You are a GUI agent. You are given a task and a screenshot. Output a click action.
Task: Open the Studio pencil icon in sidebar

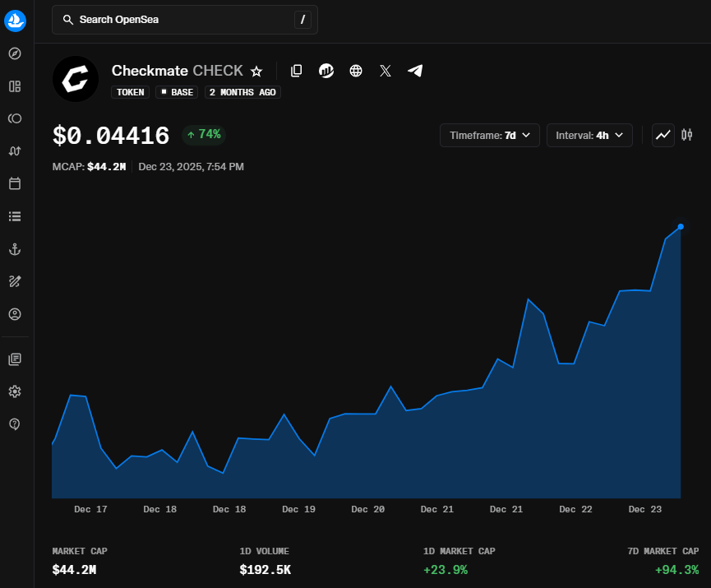coord(15,281)
